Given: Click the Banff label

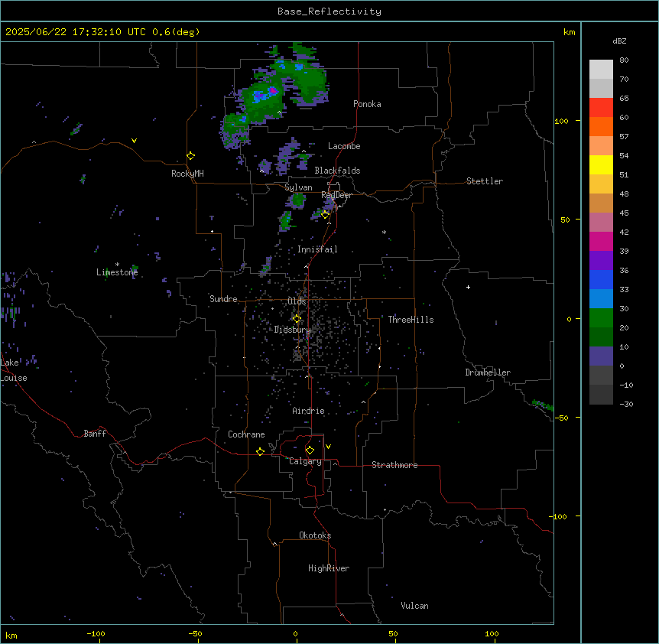Looking at the screenshot, I should (x=95, y=434).
